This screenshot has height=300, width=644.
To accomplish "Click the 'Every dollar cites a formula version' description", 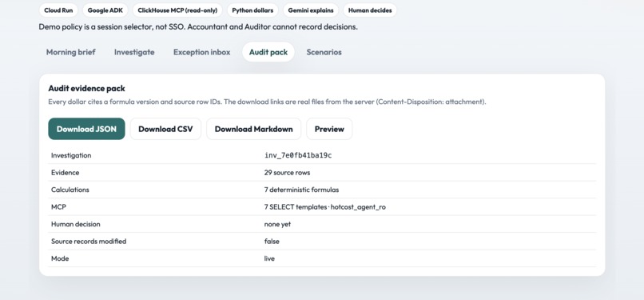I will [267, 102].
